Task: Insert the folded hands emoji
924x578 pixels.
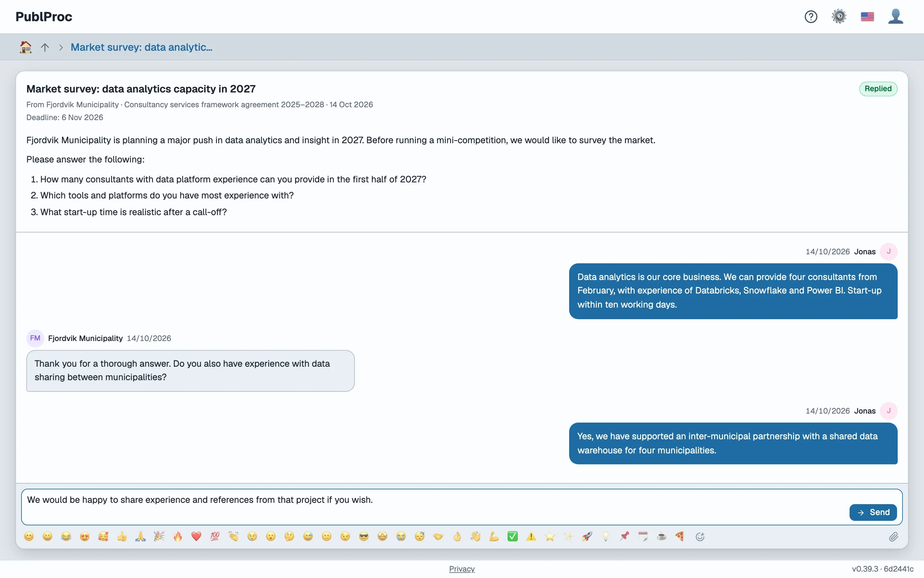Action: tap(141, 537)
